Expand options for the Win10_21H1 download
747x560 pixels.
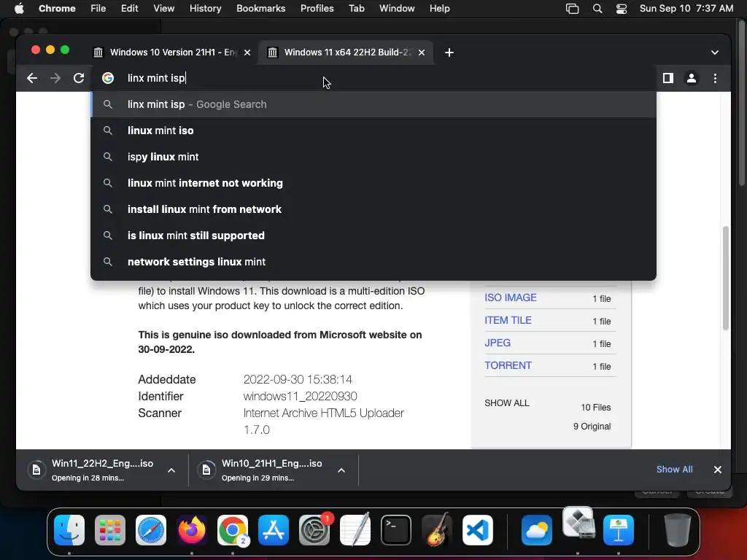click(341, 470)
